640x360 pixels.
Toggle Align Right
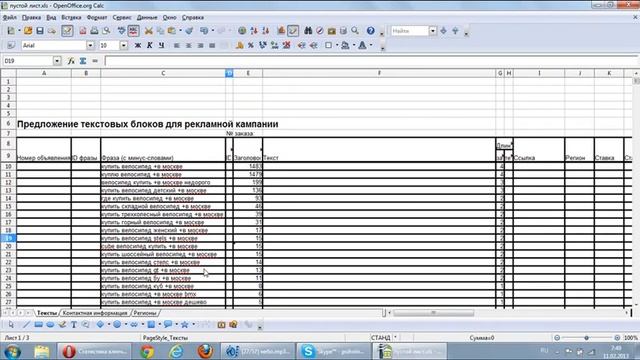pyautogui.click(x=200, y=45)
